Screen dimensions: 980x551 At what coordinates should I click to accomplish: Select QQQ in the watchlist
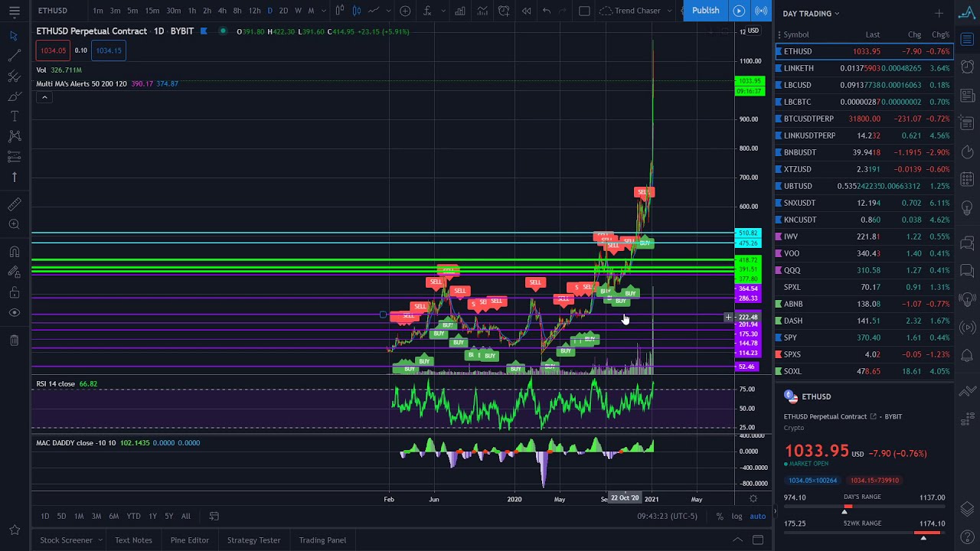pyautogui.click(x=864, y=270)
